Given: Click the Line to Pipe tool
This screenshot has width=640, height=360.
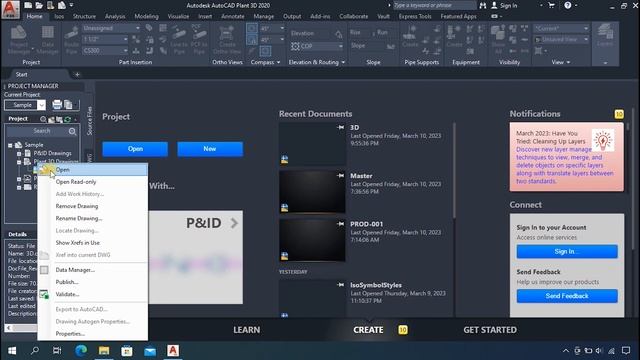Looking at the screenshot, I should coord(179,40).
